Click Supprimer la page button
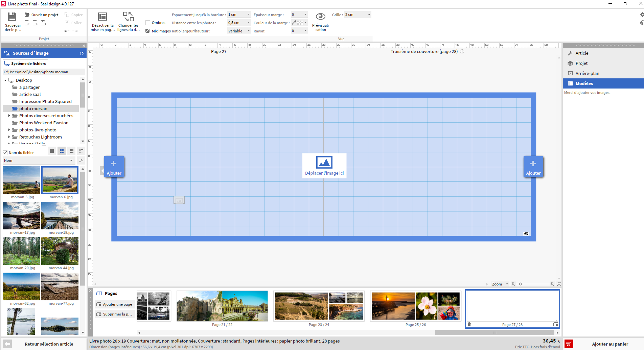 click(114, 314)
